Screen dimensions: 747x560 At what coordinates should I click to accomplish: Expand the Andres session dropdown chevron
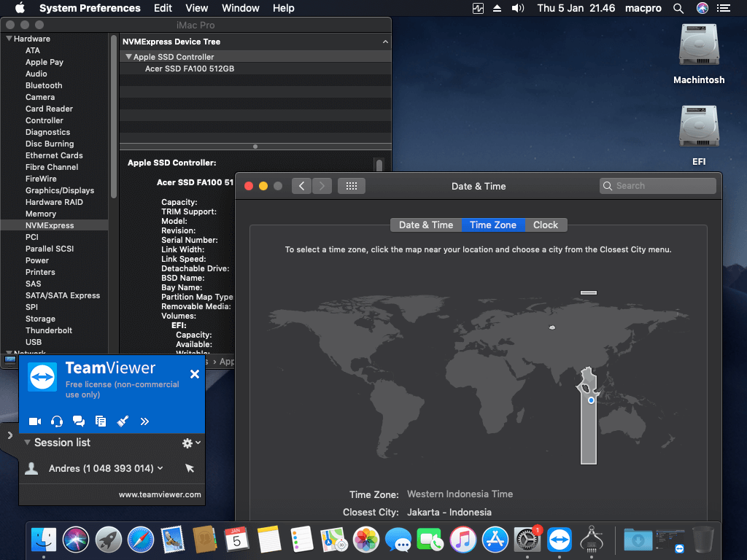[x=160, y=468]
